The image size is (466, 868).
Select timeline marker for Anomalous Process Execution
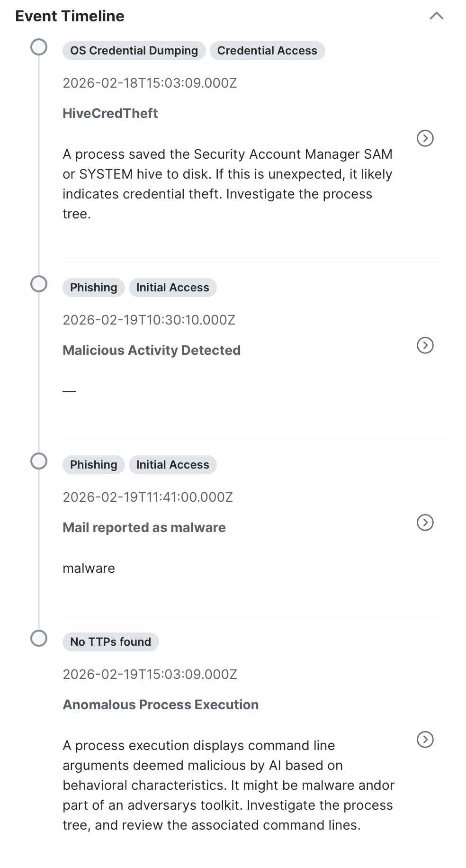tap(39, 638)
